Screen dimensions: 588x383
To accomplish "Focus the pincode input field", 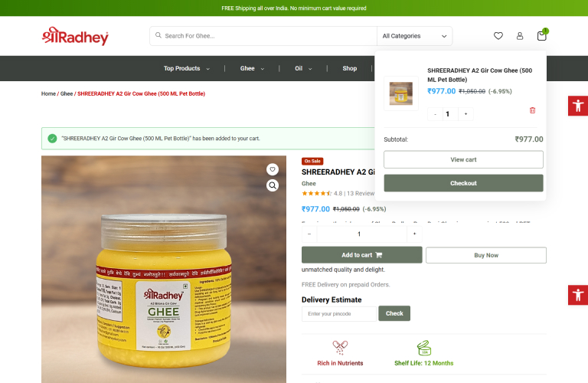I will coord(339,313).
